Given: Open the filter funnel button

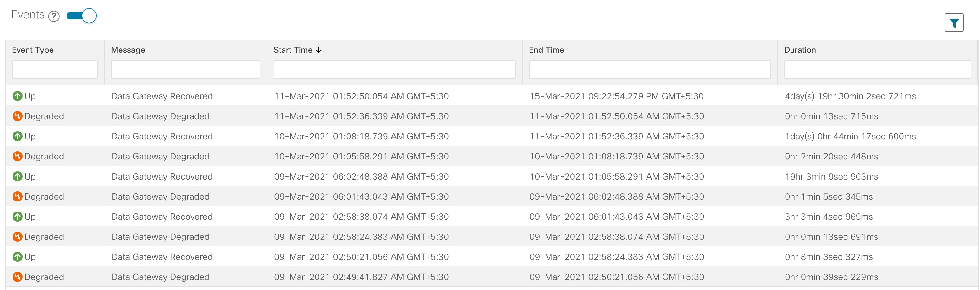Looking at the screenshot, I should click(x=953, y=23).
